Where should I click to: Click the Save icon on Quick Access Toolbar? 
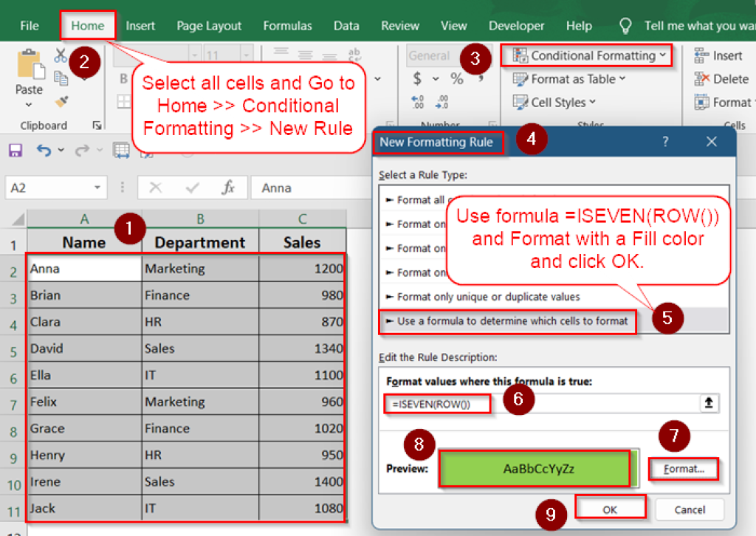[14, 150]
